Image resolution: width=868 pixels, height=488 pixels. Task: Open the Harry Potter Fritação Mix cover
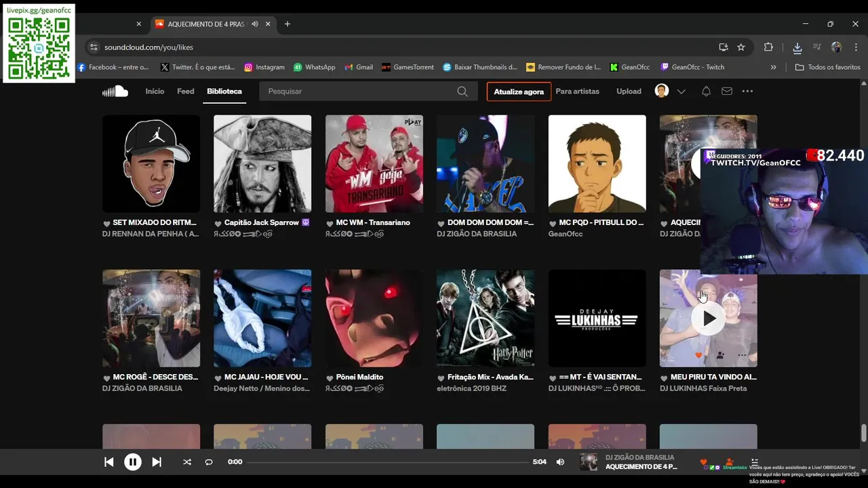(x=486, y=319)
